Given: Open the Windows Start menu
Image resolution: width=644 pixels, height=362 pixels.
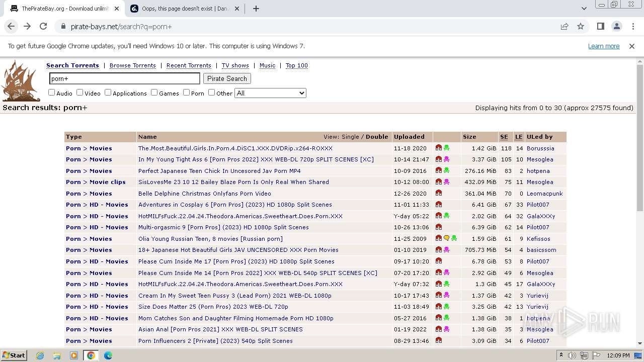Looking at the screenshot, I should tap(14, 355).
